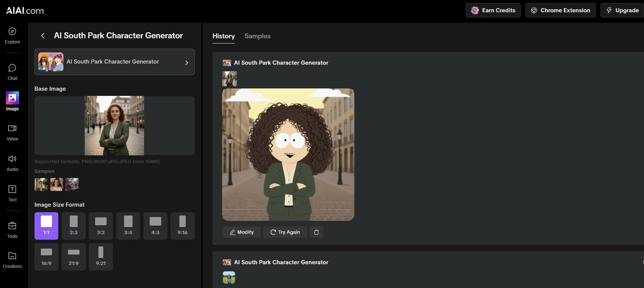Click the lightning bolt Upgrade icon
The image size is (644, 288).
coord(609,10)
